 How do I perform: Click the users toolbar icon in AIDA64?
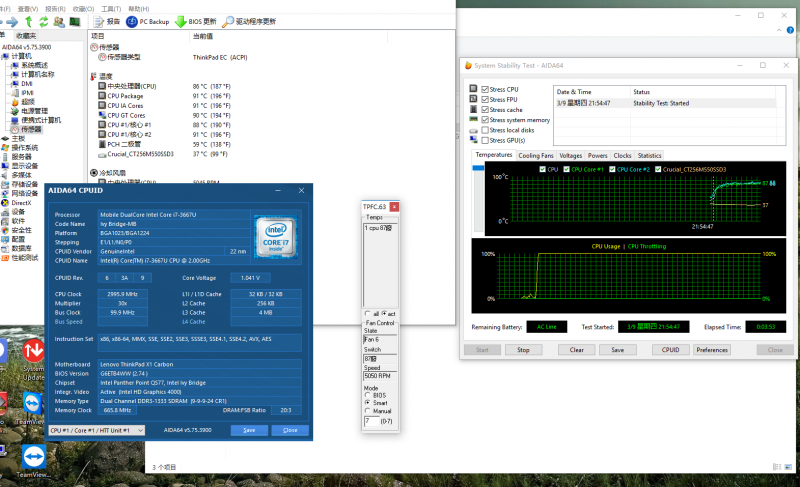pyautogui.click(x=59, y=21)
